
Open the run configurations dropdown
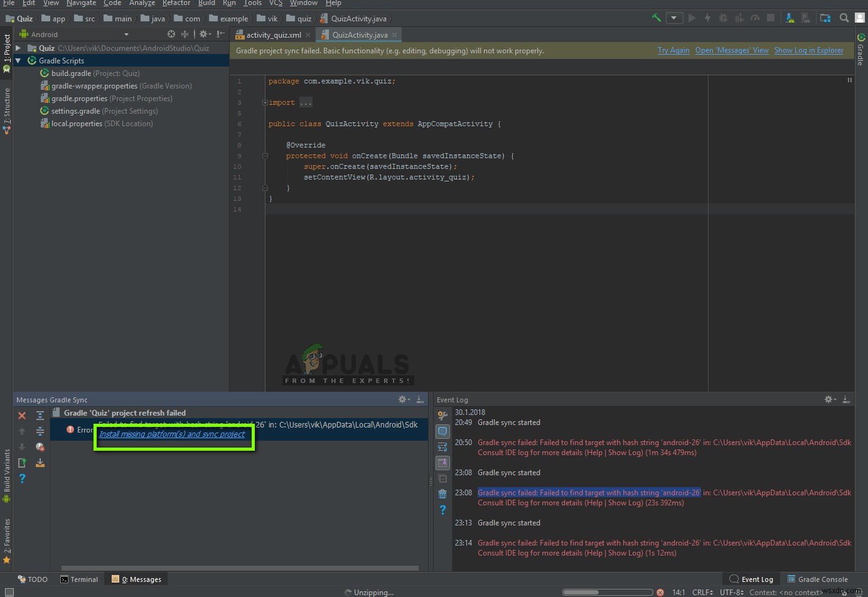click(x=674, y=18)
